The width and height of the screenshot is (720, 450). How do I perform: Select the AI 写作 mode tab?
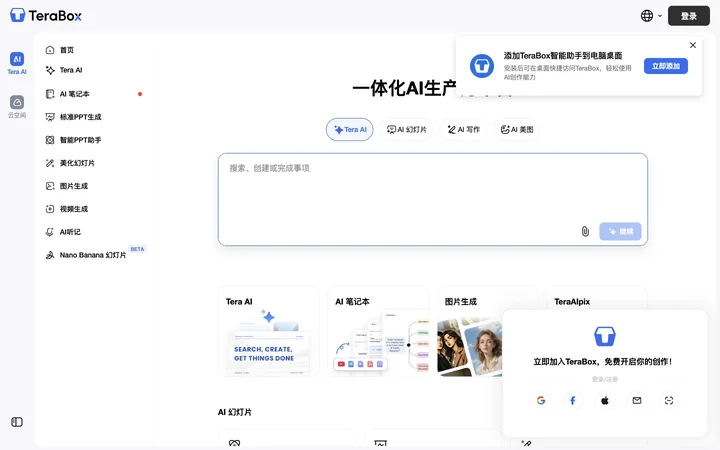tap(463, 129)
